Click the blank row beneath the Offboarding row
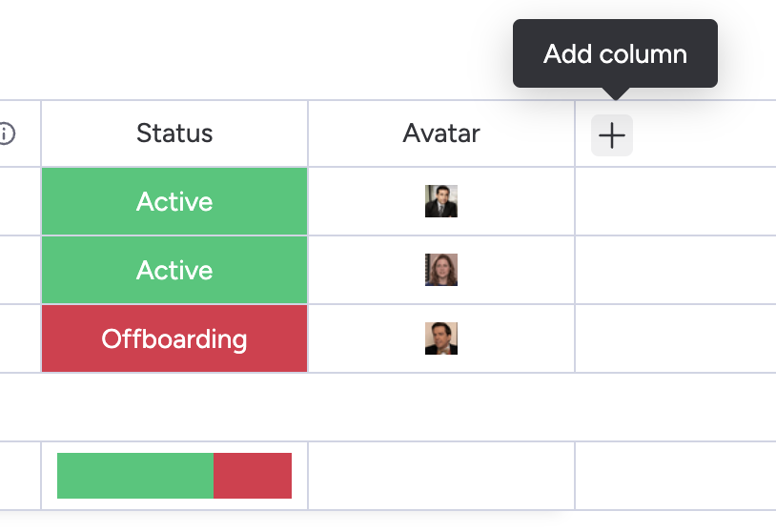This screenshot has height=532, width=776. point(381,407)
